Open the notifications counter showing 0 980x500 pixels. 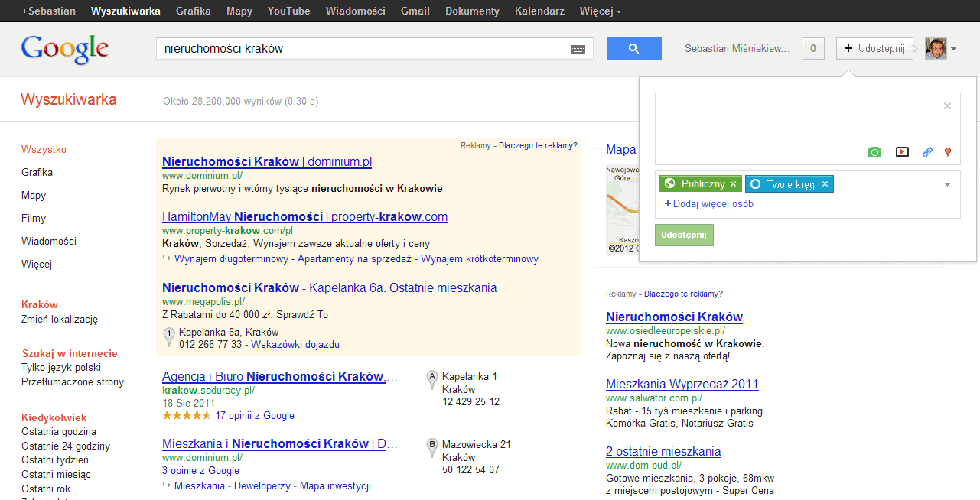click(812, 48)
